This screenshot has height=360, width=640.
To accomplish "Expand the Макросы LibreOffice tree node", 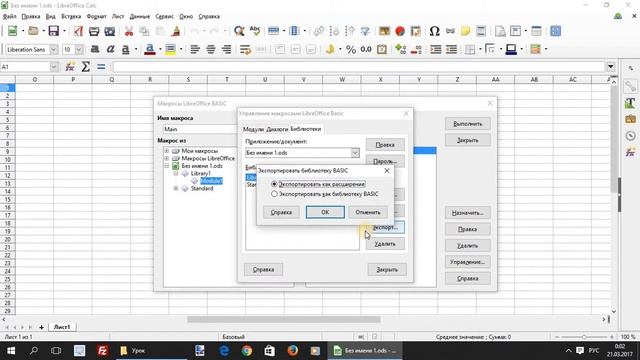I will 167,158.
